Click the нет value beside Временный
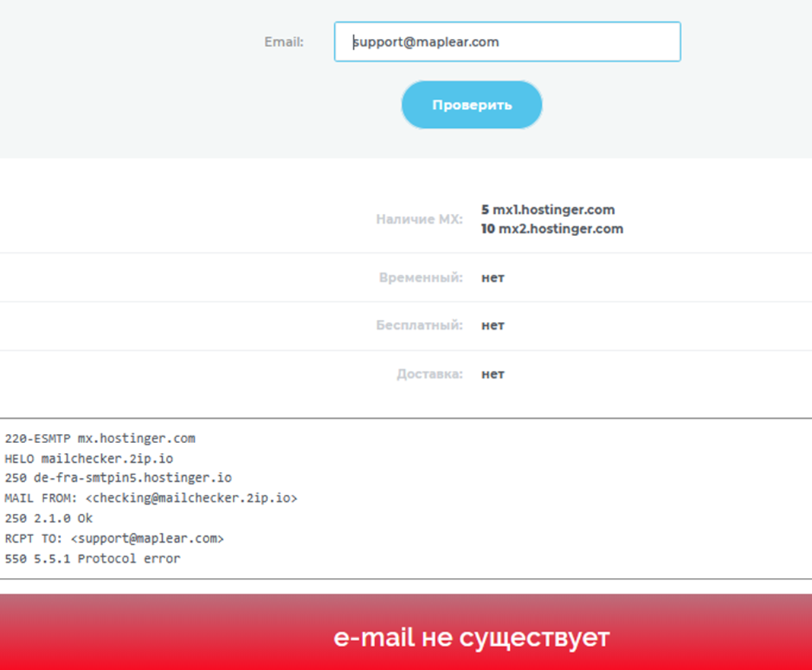 click(492, 278)
